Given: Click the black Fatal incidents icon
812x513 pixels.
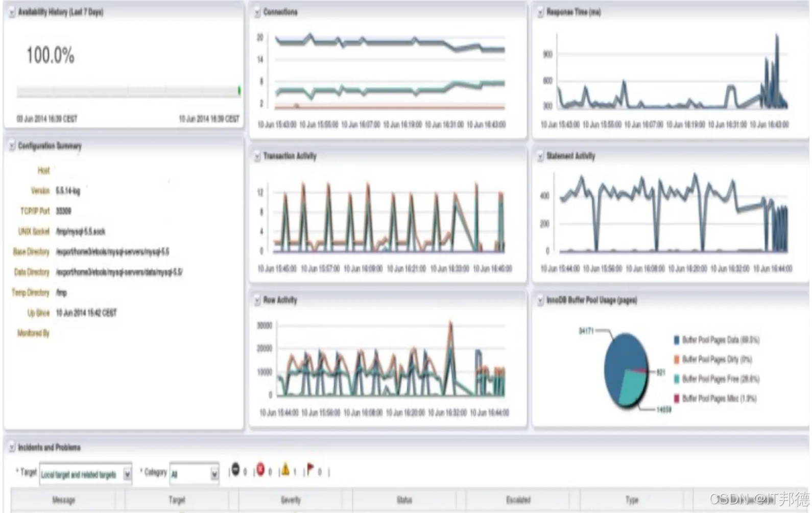Looking at the screenshot, I should (235, 470).
